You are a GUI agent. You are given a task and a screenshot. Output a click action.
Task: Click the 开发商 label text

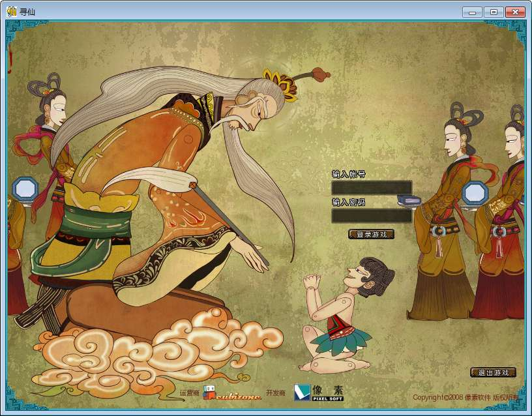pyautogui.click(x=276, y=393)
